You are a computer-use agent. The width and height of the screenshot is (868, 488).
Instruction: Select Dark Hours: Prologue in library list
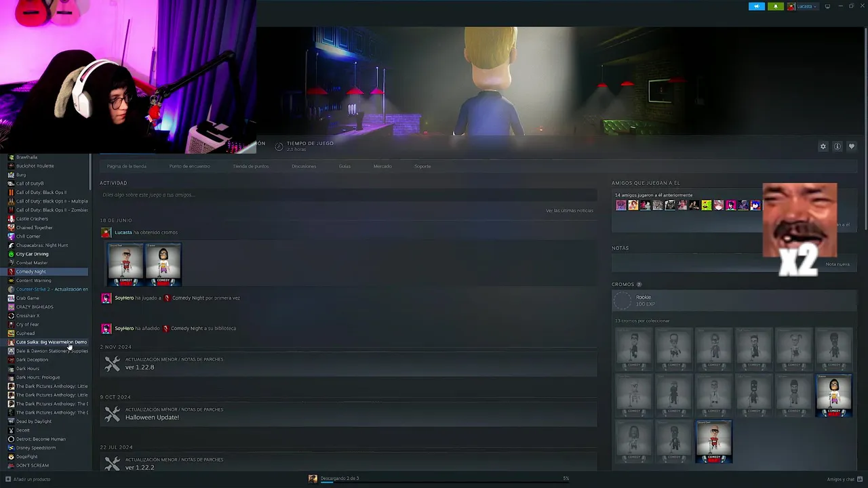pyautogui.click(x=37, y=378)
